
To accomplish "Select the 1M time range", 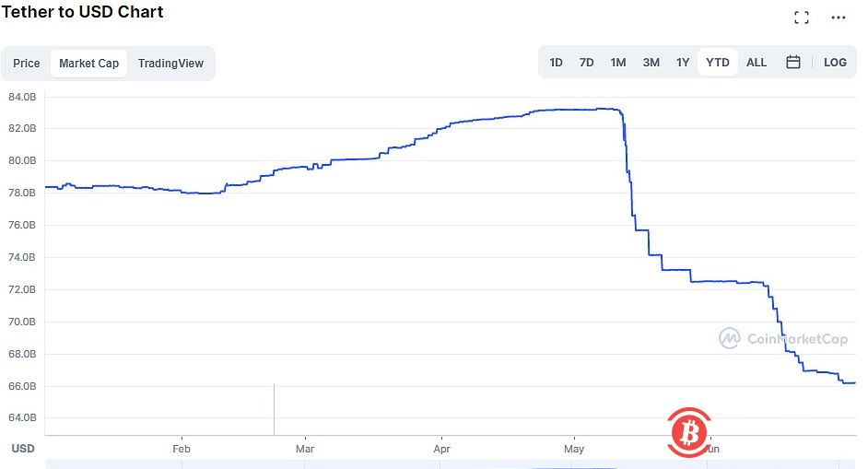I will [617, 63].
